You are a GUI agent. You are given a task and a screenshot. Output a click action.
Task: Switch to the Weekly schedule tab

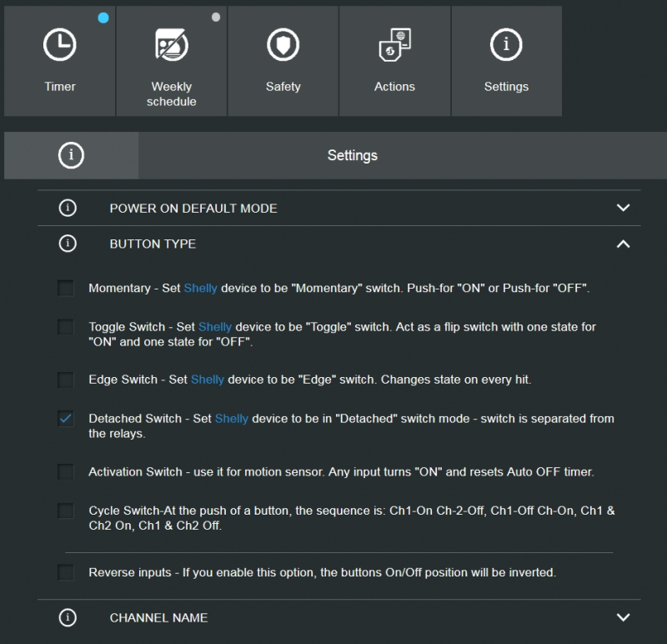tap(172, 61)
